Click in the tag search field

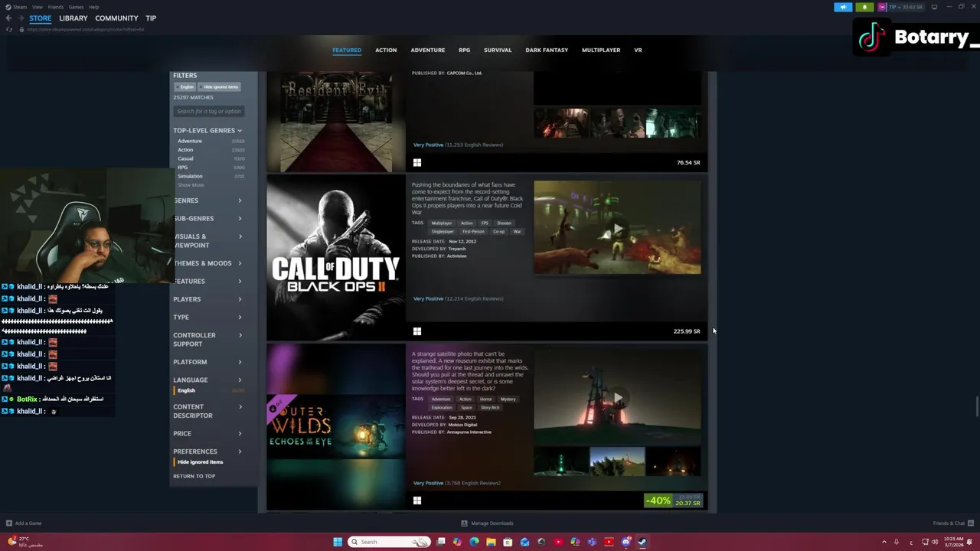point(209,111)
